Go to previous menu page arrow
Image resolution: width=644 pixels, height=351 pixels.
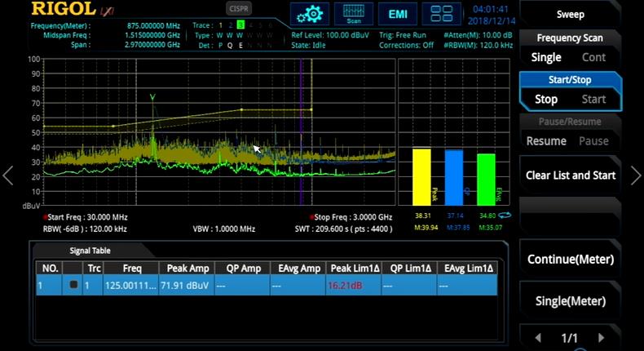(x=538, y=337)
